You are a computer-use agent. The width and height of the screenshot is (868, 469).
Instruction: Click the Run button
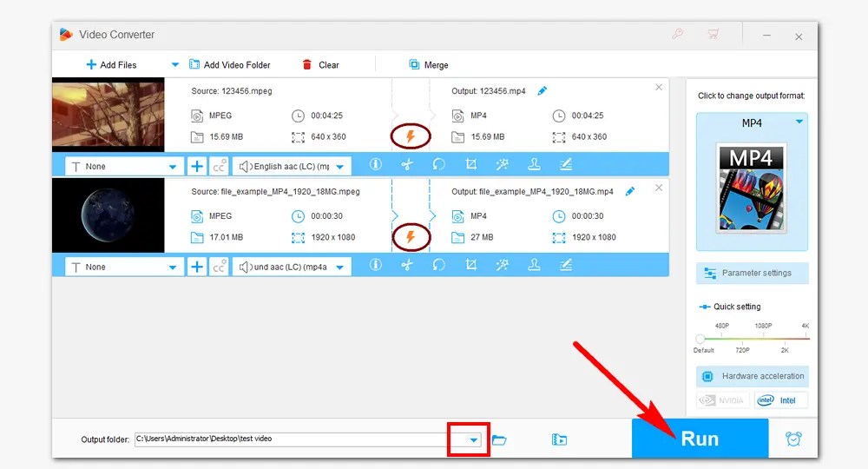coord(700,439)
